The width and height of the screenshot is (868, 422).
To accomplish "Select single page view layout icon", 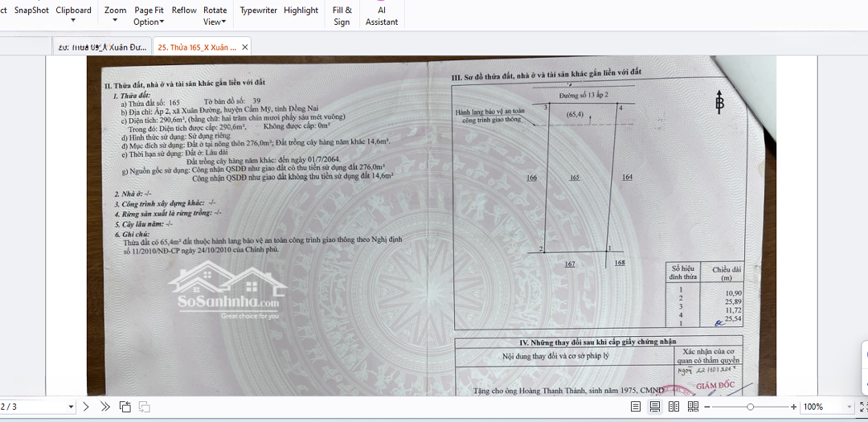I will click(636, 407).
